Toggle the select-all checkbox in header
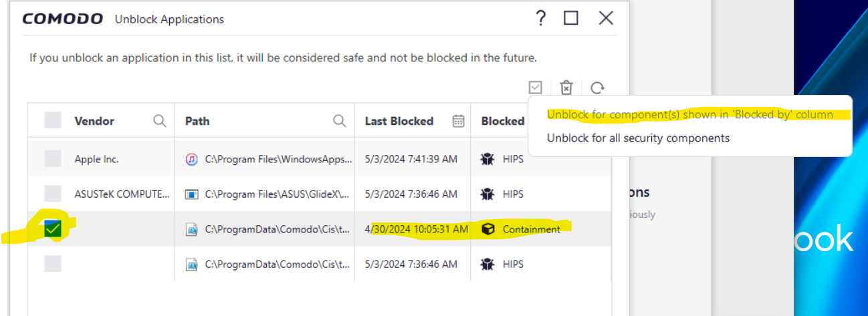Image resolution: width=868 pixels, height=316 pixels. click(53, 120)
